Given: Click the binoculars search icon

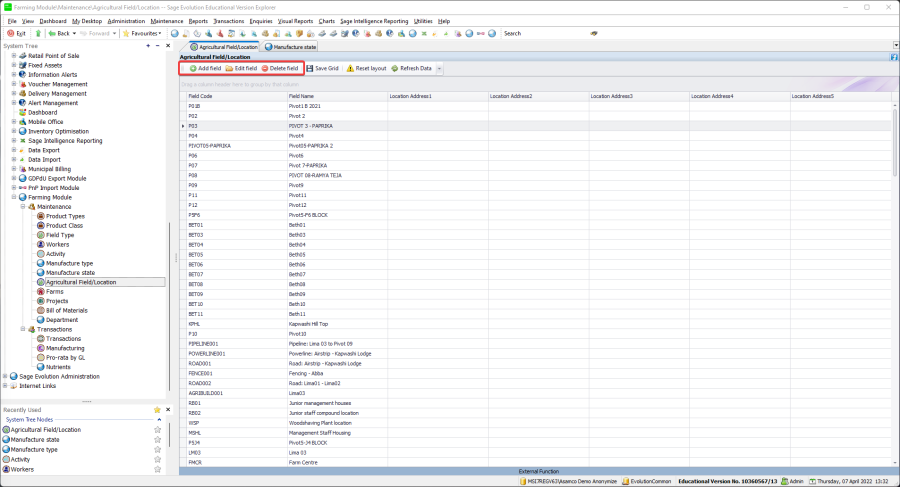Looking at the screenshot, I should click(x=595, y=33).
